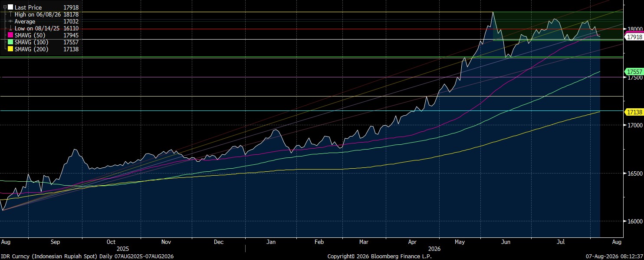Click legend value 16110
This screenshot has height=260, width=644.
pyautogui.click(x=71, y=28)
